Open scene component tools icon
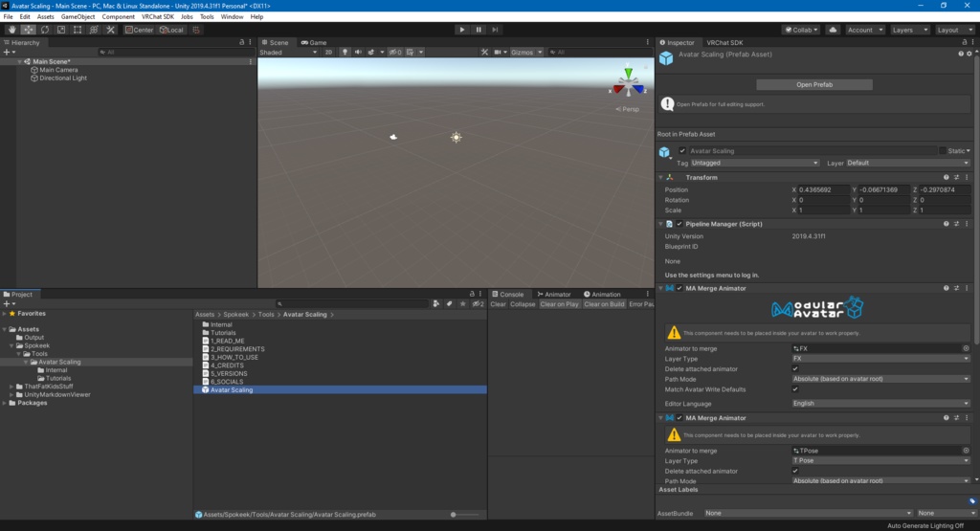The image size is (980, 531). [484, 52]
